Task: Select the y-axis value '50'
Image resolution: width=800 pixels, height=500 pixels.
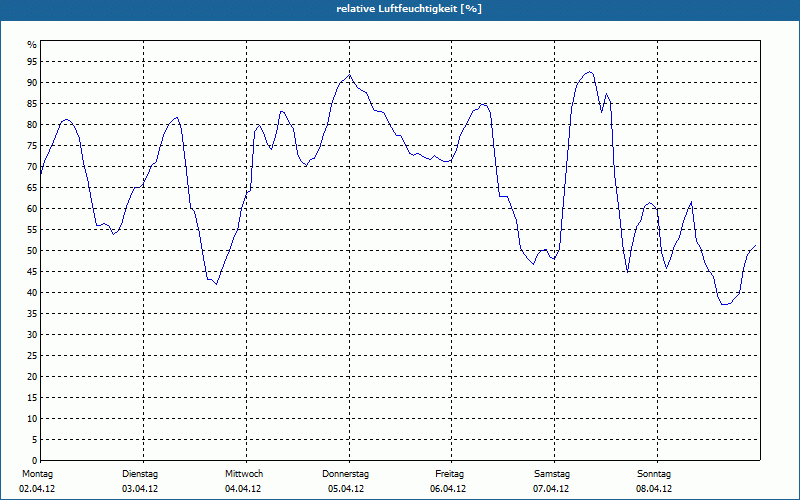Action: pos(32,251)
